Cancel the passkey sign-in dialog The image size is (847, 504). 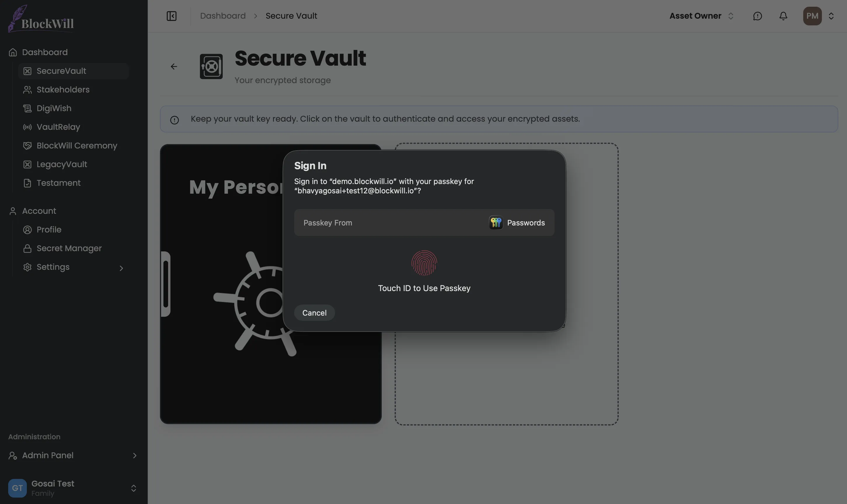pyautogui.click(x=314, y=313)
